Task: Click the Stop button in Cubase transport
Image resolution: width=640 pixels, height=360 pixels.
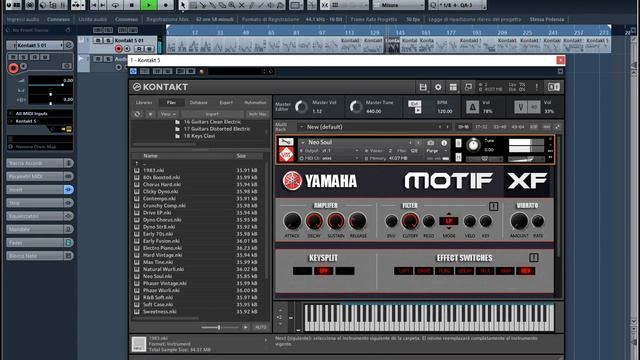Action: pyautogui.click(x=131, y=5)
